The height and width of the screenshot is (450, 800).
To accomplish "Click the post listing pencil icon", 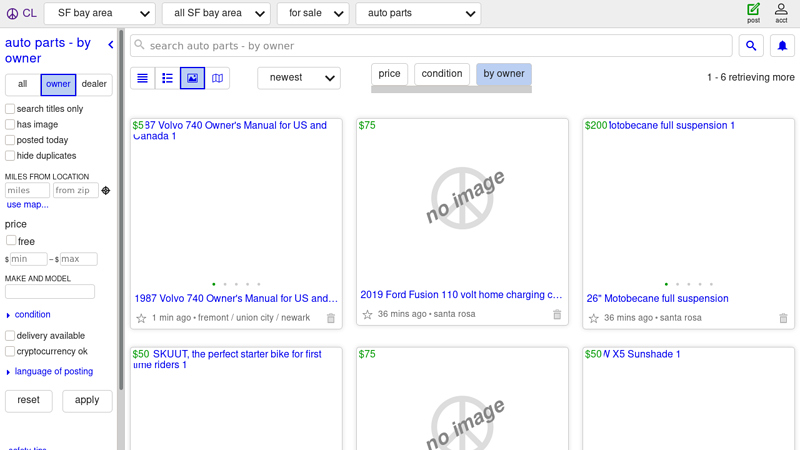I will click(x=753, y=13).
